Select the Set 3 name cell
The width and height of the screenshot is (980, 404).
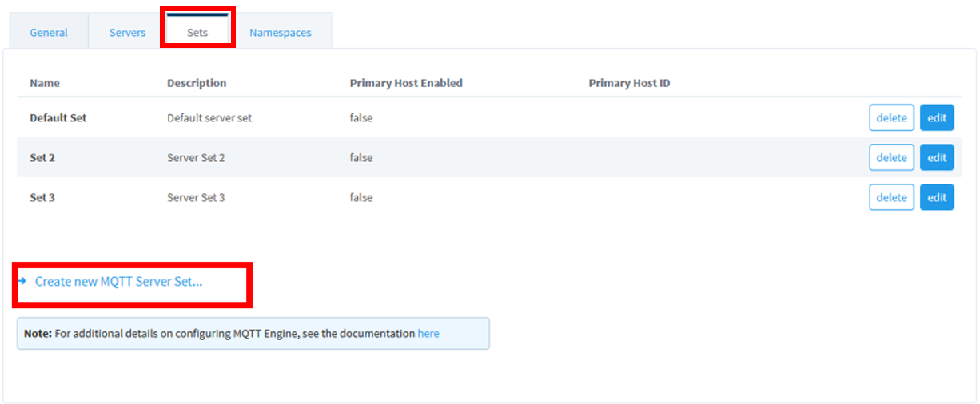(42, 197)
